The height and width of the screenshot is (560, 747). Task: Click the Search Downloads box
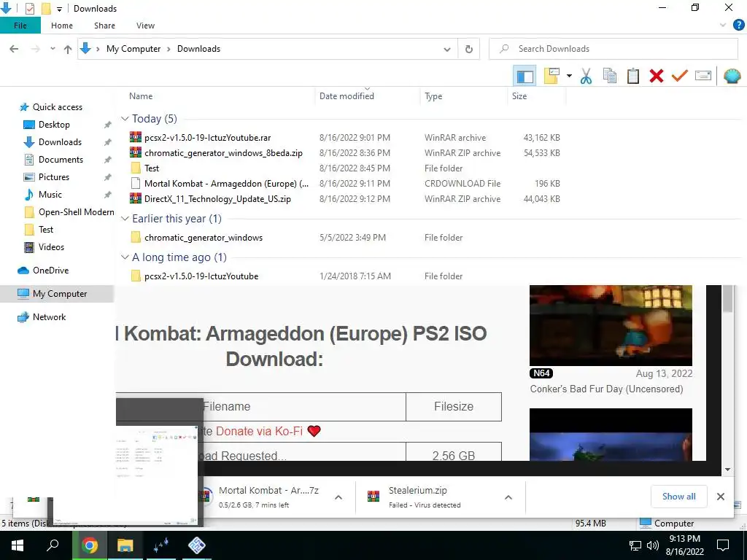coord(614,49)
